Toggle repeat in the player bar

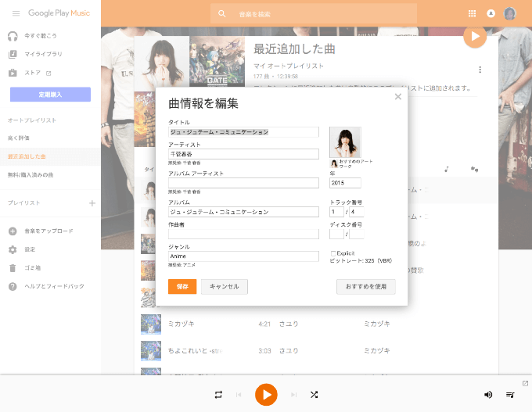coord(218,395)
